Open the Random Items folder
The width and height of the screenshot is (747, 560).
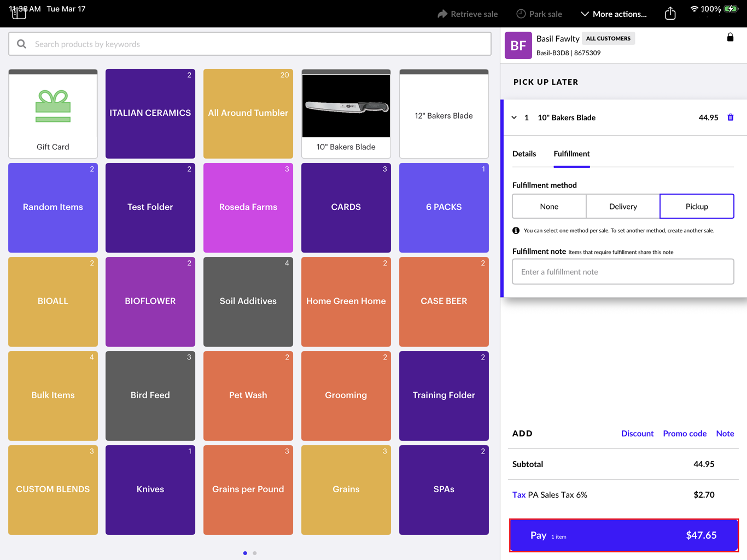(53, 208)
